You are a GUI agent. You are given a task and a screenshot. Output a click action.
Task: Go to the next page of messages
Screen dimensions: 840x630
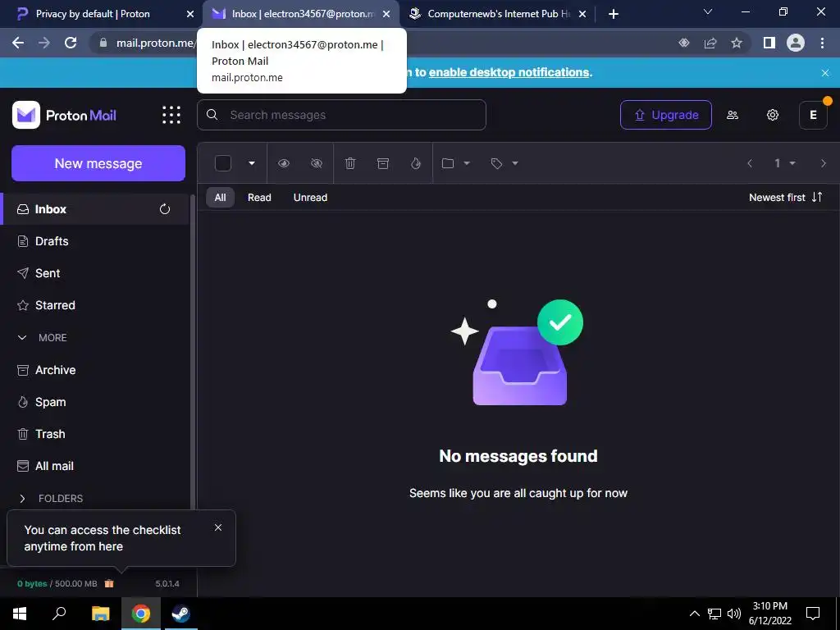(x=824, y=163)
